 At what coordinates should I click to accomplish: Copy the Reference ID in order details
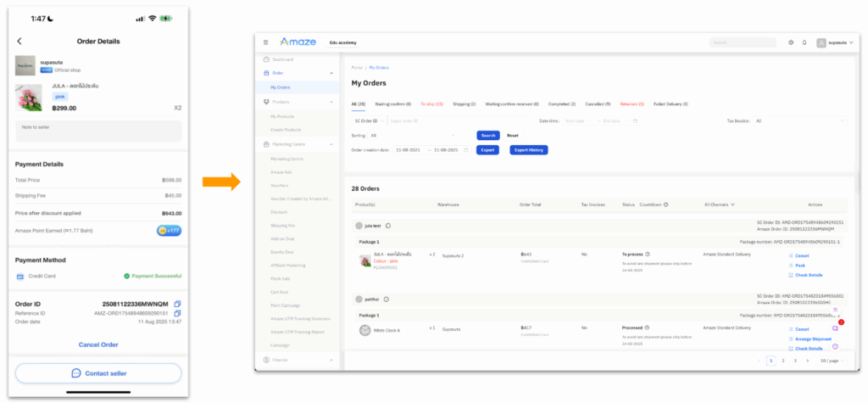[x=177, y=313]
